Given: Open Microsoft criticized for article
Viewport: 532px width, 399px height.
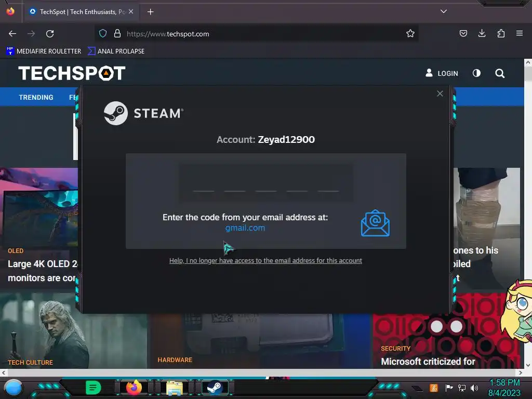Looking at the screenshot, I should [428, 362].
